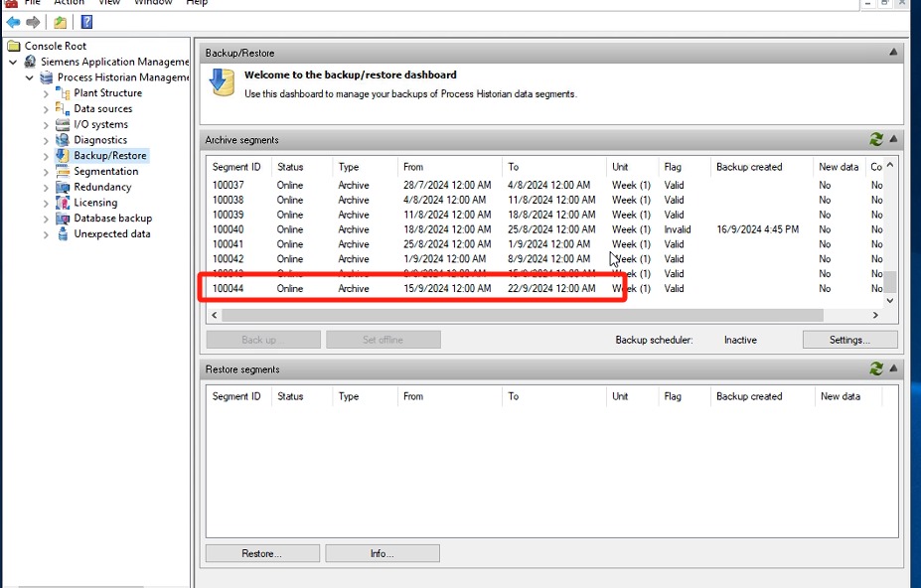Click the Segmentation icon
Screen dimensions: 921x588
(63, 171)
